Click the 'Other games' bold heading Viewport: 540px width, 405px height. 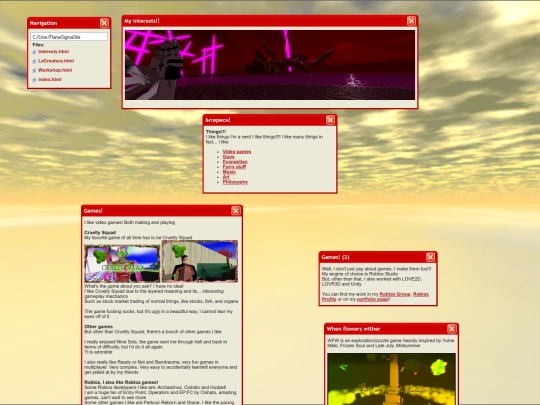98,326
